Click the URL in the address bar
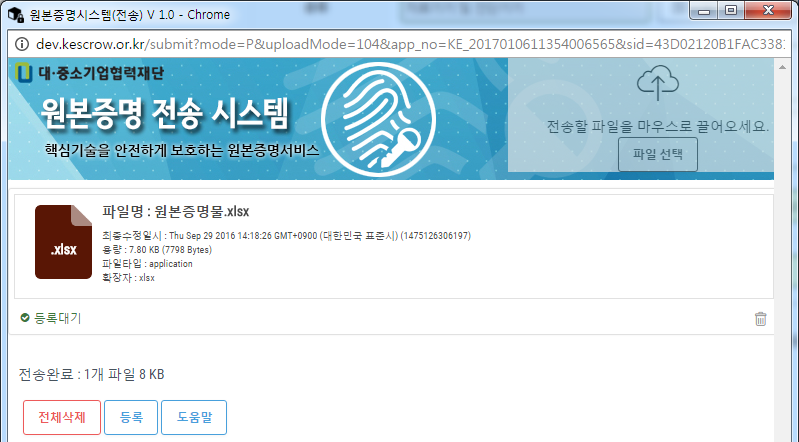The image size is (799, 442). [410, 44]
